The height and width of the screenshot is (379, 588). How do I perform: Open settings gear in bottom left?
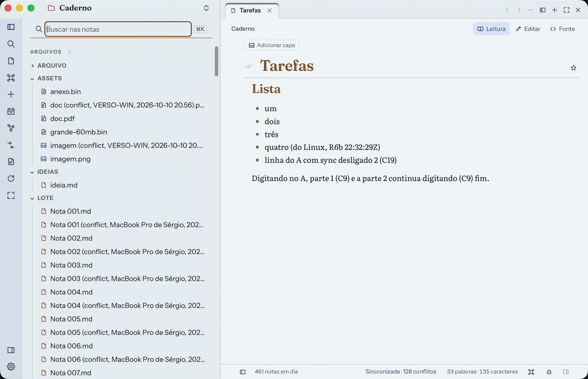pyautogui.click(x=11, y=367)
